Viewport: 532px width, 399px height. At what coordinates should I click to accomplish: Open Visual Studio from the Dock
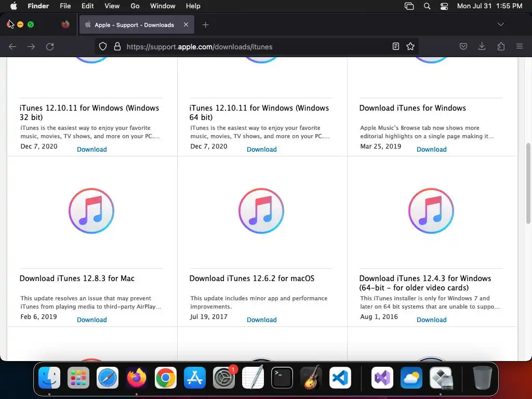click(382, 378)
